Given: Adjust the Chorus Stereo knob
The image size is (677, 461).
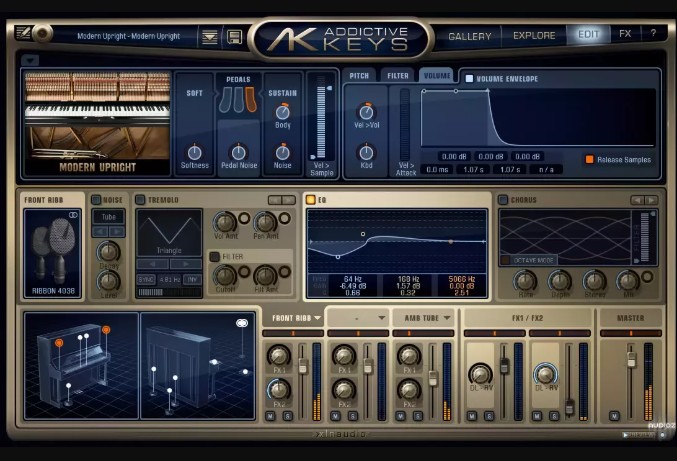Looking at the screenshot, I should coord(595,281).
